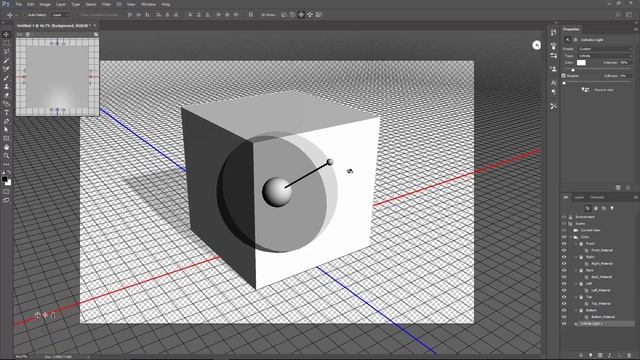Screen dimensions: 640x360
Task: Click trash icon at 3D panel bottom
Action: [x=629, y=356]
